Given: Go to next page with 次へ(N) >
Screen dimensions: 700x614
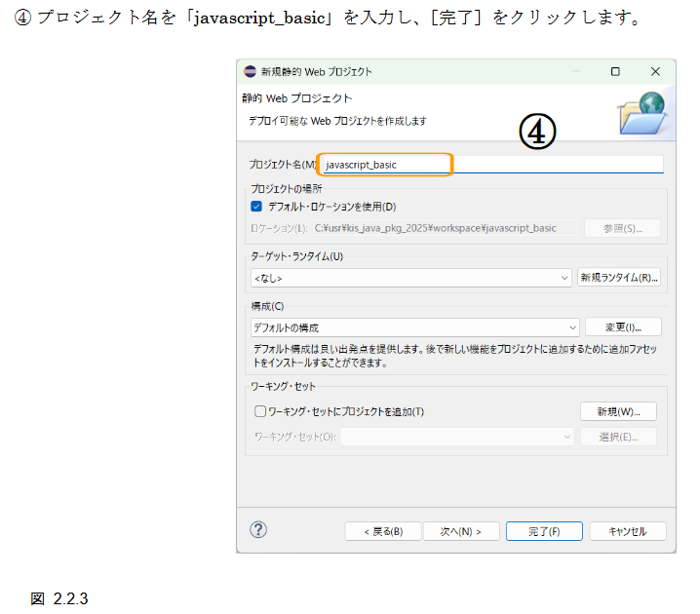Looking at the screenshot, I should tap(462, 531).
